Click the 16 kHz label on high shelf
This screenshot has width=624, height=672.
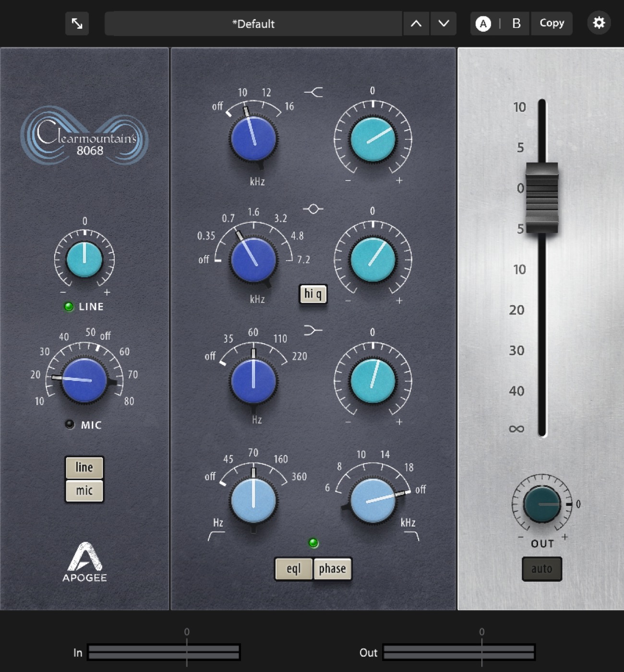289,106
